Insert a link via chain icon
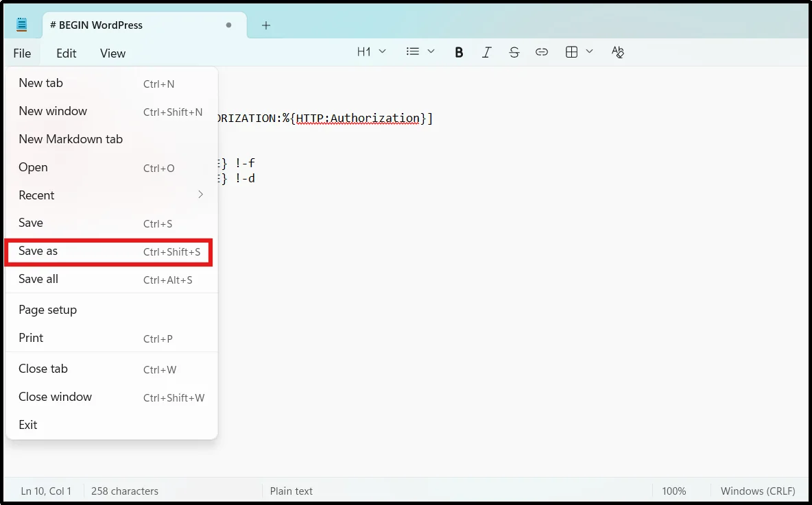 541,52
